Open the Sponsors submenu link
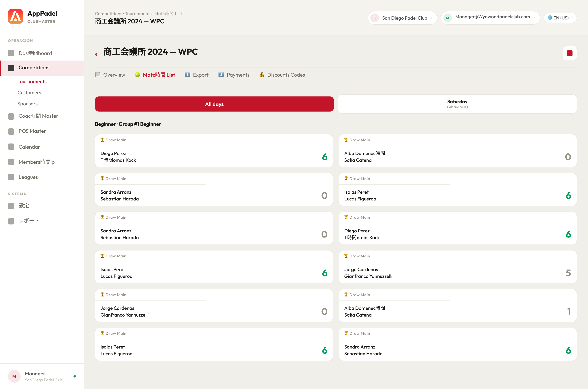588x389 pixels. (x=28, y=104)
